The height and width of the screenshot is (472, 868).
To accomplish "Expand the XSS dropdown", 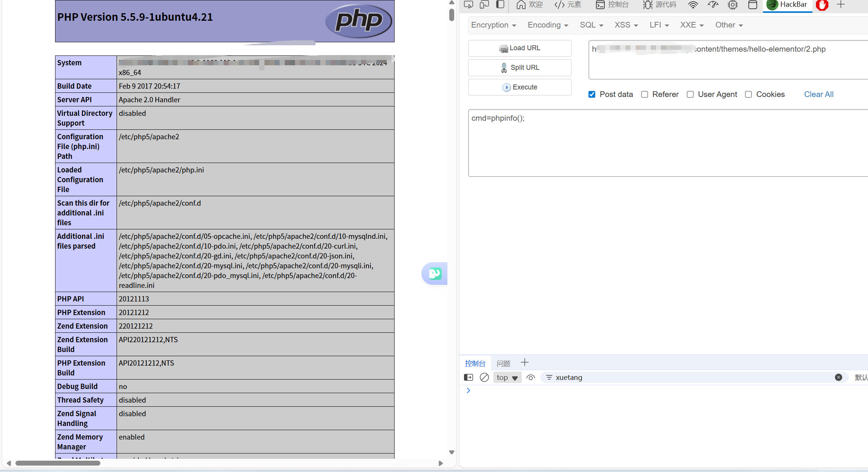I will click(x=626, y=25).
